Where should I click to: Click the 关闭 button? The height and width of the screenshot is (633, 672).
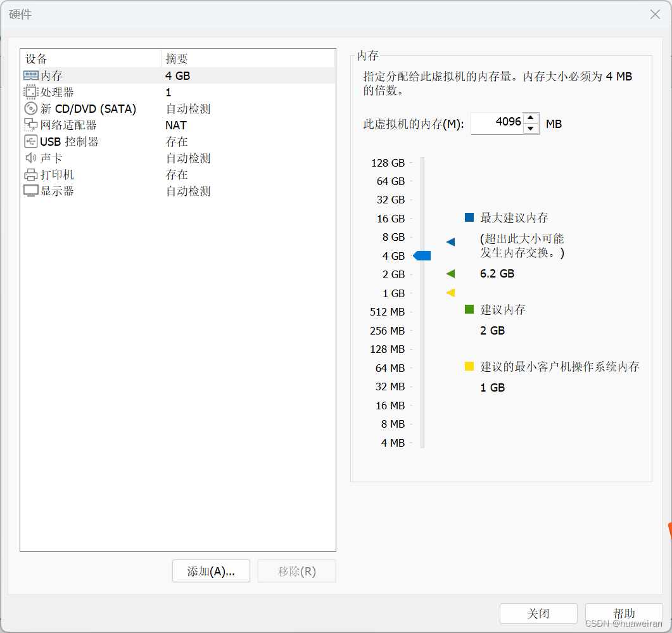pyautogui.click(x=538, y=613)
